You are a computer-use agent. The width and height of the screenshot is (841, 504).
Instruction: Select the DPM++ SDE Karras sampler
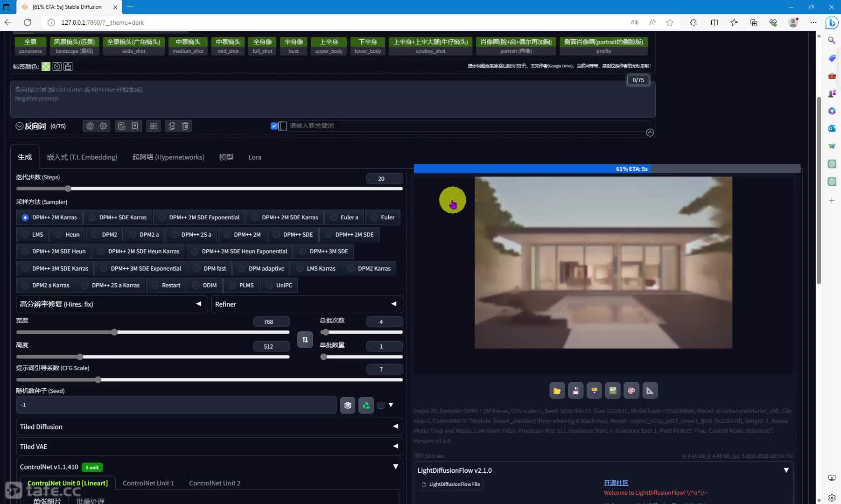point(118,217)
